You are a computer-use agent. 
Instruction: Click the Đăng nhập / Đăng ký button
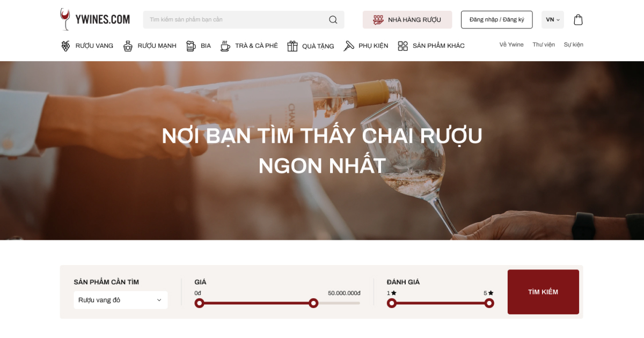pos(497,20)
